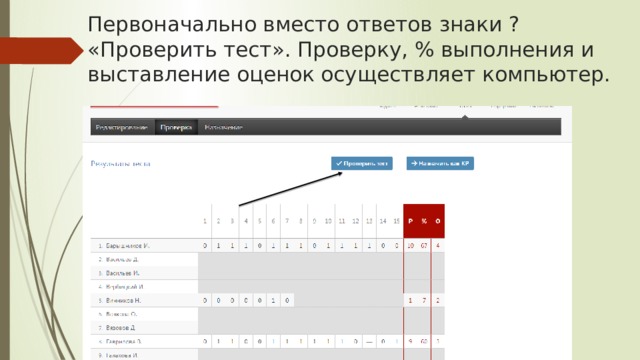Click question column header 12
The height and width of the screenshot is (360, 640).
tap(356, 221)
